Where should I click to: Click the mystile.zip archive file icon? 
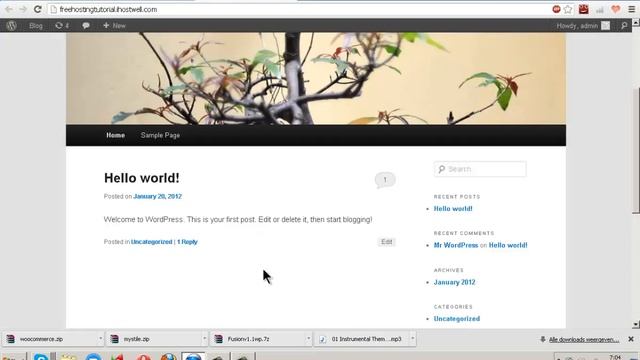point(115,339)
